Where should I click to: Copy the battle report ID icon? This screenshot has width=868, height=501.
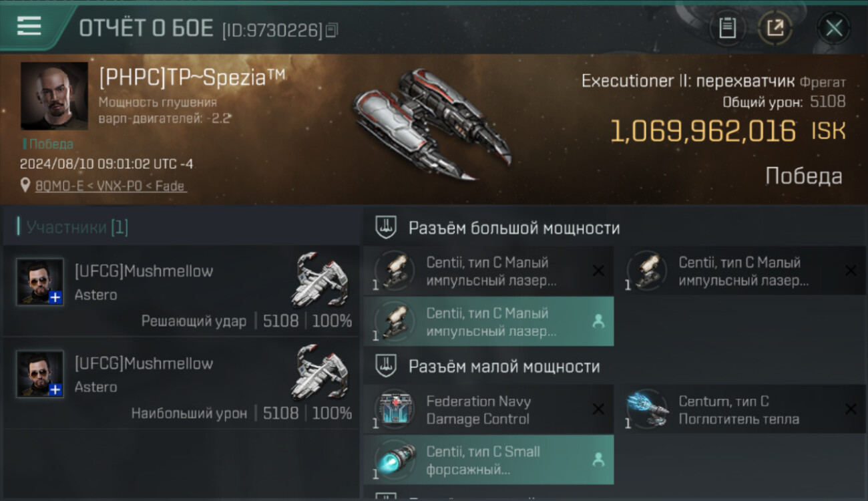[332, 29]
